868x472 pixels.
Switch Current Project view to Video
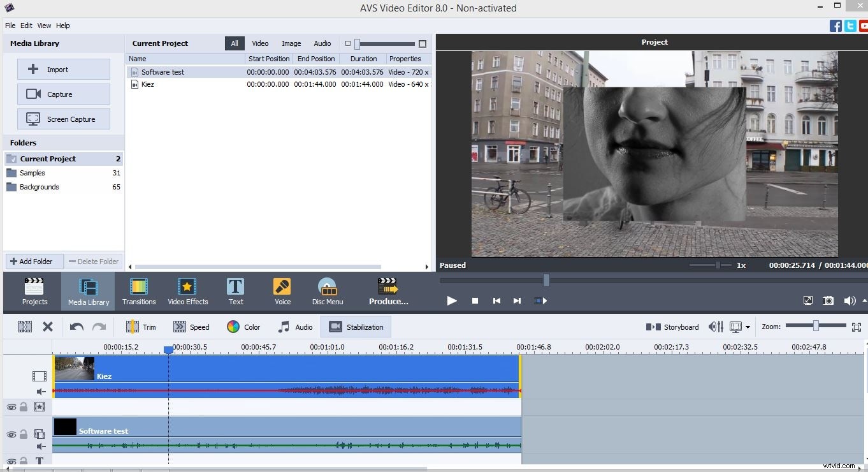pos(259,43)
